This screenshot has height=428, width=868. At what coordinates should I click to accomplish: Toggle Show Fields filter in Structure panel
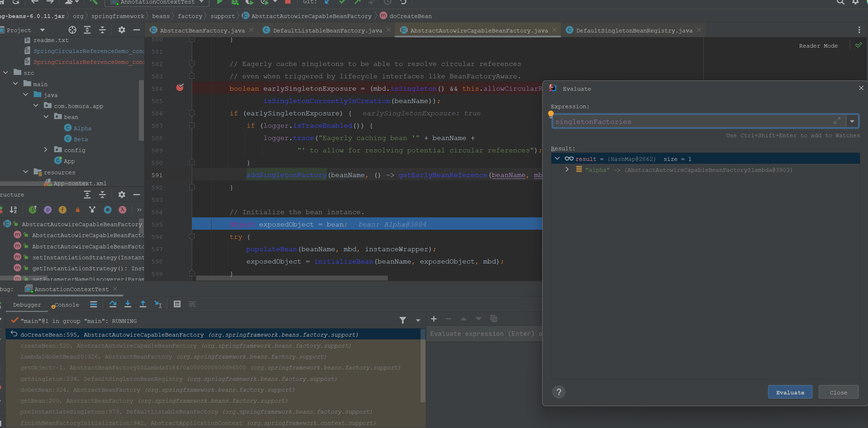(x=62, y=210)
